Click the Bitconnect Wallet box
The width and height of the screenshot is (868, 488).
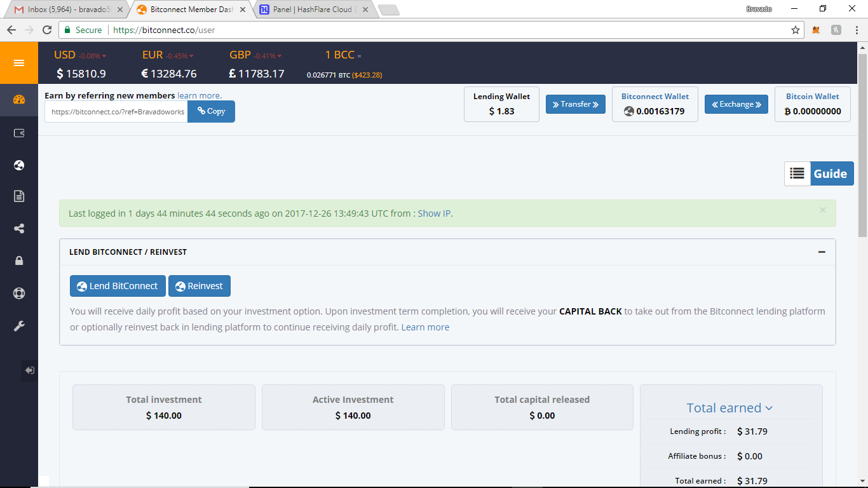coord(655,104)
